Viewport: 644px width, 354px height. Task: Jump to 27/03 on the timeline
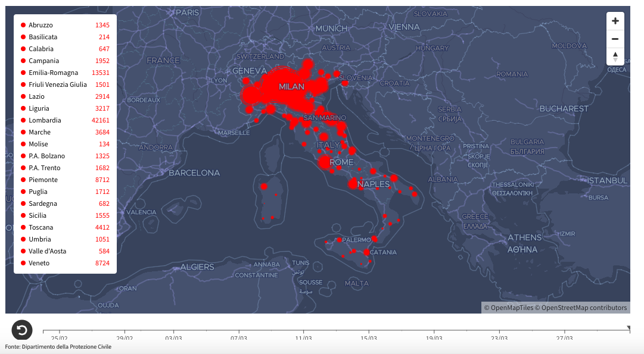564,338
